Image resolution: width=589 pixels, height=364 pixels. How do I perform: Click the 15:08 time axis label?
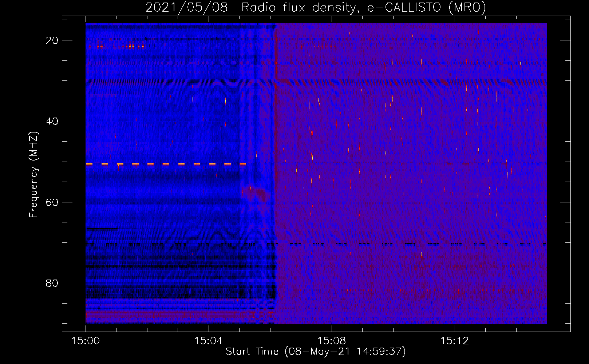332,341
